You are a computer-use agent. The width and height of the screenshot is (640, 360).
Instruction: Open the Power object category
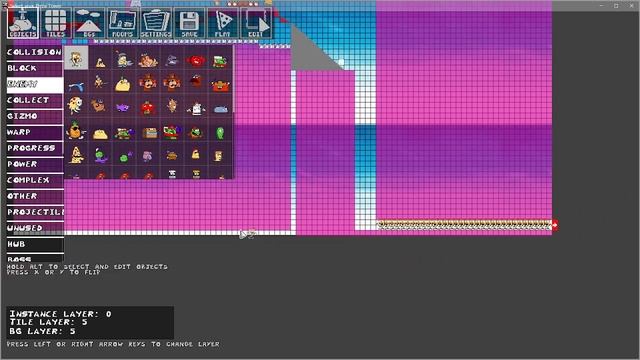pos(35,164)
